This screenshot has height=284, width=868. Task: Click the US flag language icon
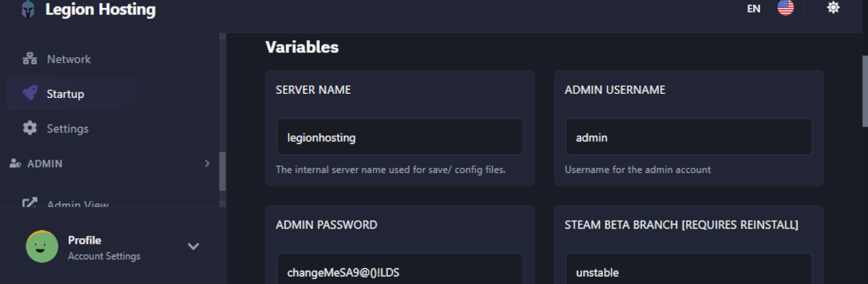[785, 8]
